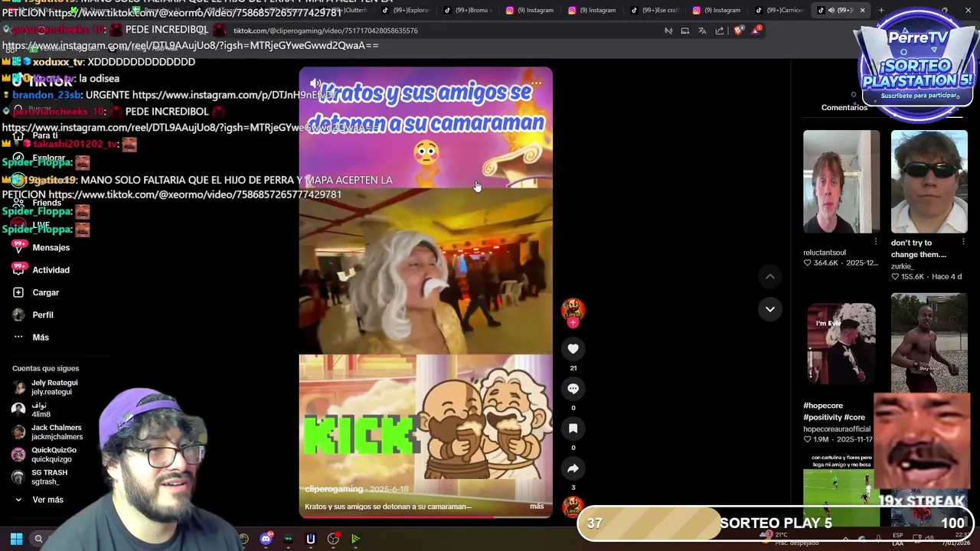
Task: Open Discord from the taskbar
Action: point(266,539)
